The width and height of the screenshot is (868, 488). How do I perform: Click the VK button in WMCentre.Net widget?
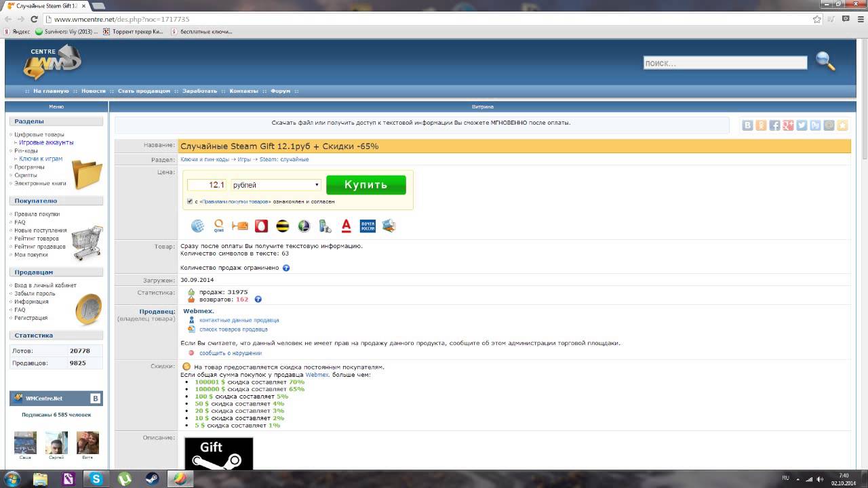(x=96, y=399)
